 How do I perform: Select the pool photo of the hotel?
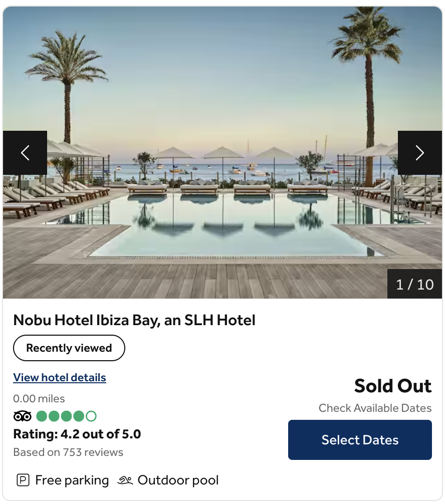[223, 150]
